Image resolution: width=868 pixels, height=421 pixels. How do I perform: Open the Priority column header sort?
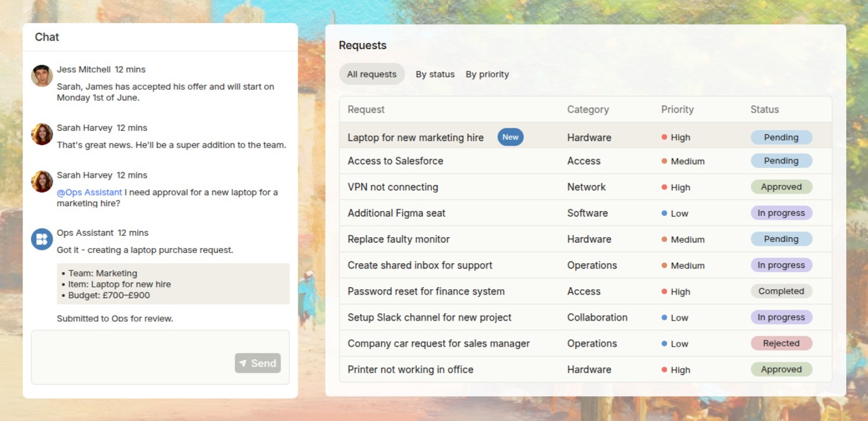(x=677, y=109)
